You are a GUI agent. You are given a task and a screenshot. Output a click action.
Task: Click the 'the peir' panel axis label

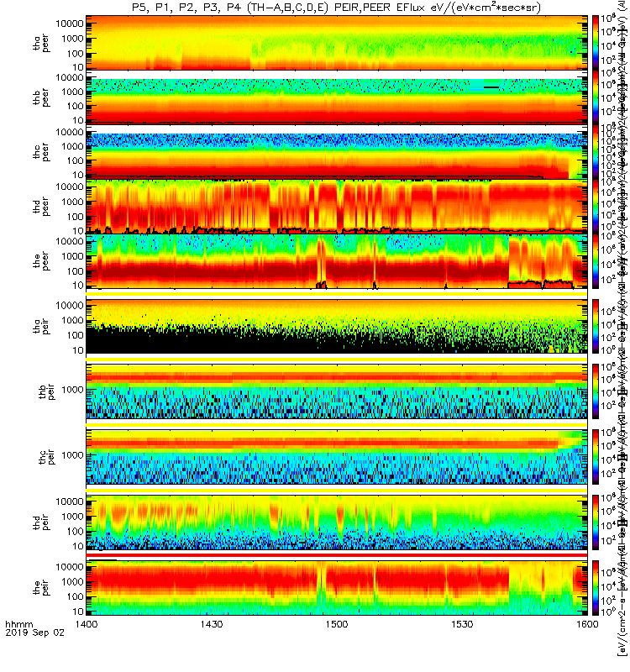tap(41, 587)
